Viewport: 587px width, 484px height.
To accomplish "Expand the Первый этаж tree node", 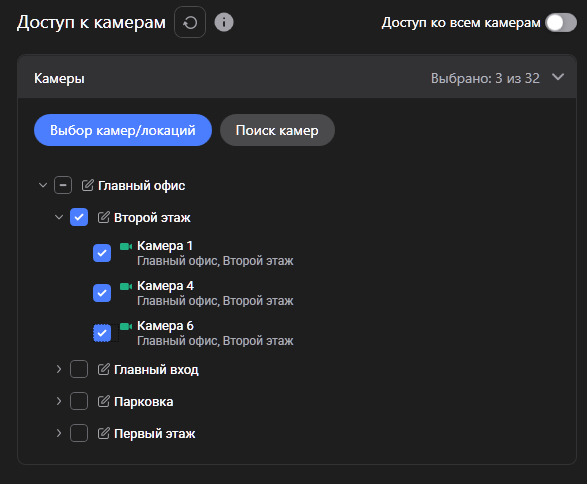I will tap(59, 433).
